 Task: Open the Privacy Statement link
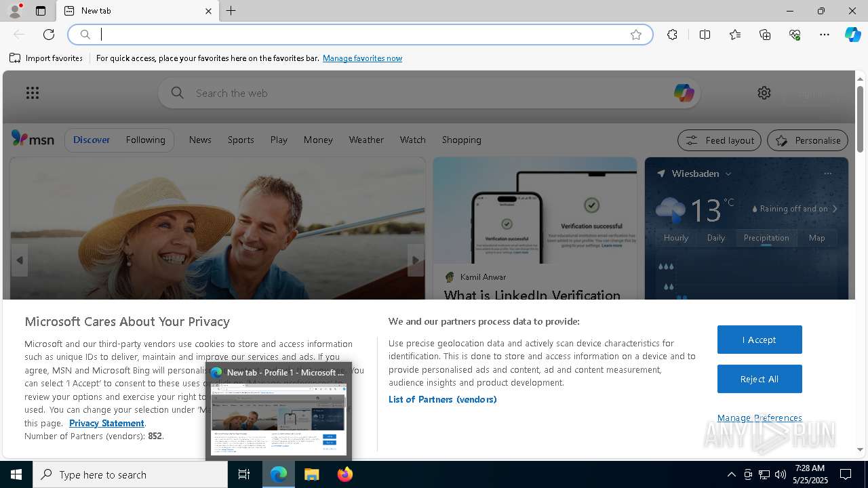coord(106,423)
